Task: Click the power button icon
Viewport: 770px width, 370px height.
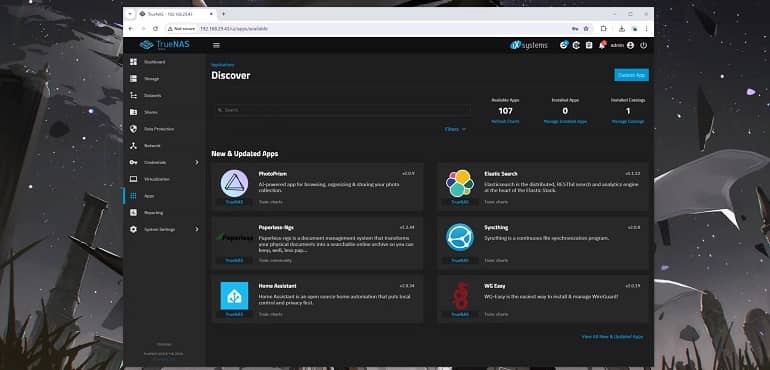Action: pyautogui.click(x=643, y=45)
